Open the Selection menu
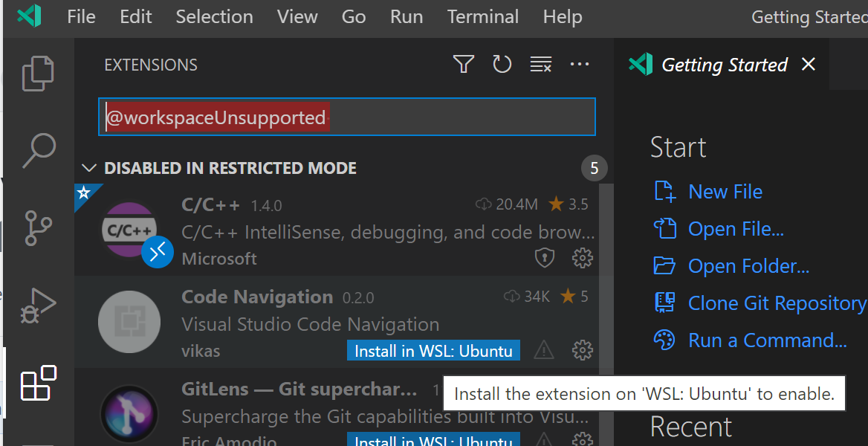 point(214,16)
